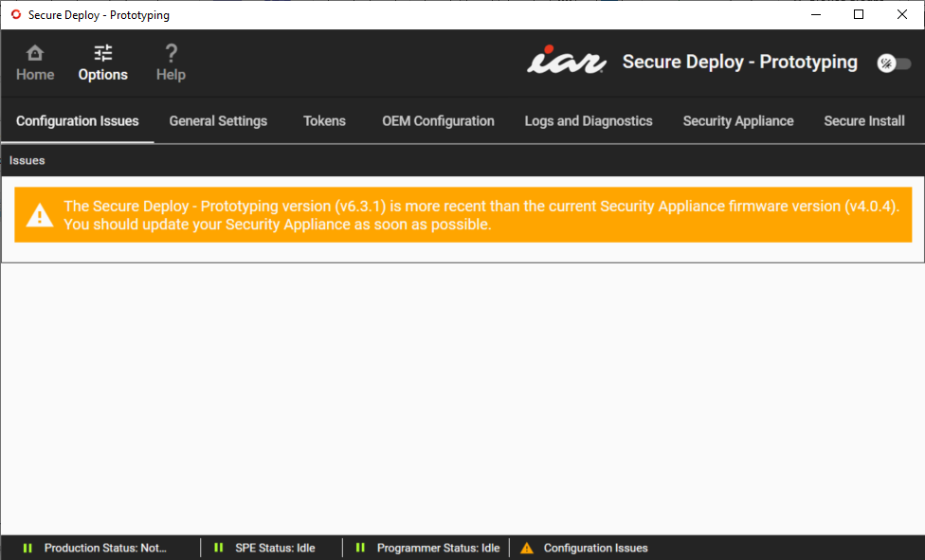Image resolution: width=925 pixels, height=560 pixels.
Task: Select the Configuration Issues tab
Action: pos(77,121)
